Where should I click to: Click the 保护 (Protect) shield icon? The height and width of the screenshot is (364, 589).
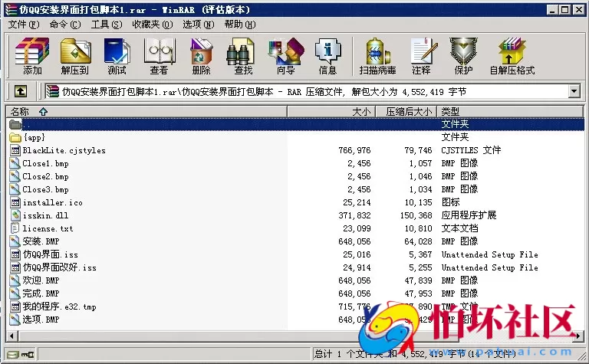pyautogui.click(x=463, y=51)
